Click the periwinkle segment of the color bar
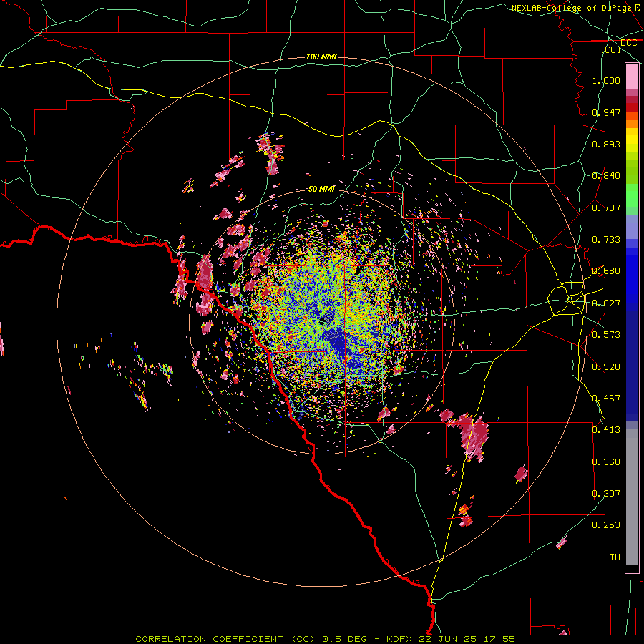The height and width of the screenshot is (644, 644). 632,227
